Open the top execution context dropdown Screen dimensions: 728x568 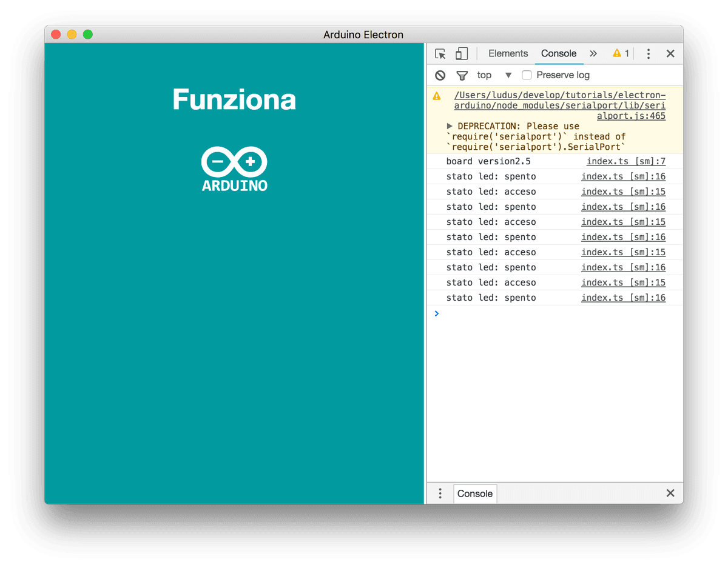[x=494, y=75]
